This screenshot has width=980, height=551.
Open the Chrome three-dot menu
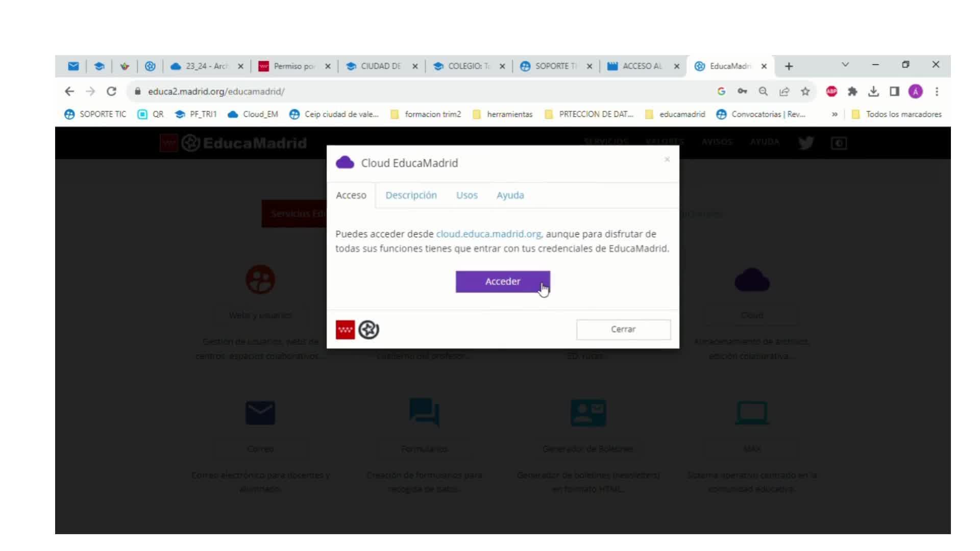click(x=937, y=91)
